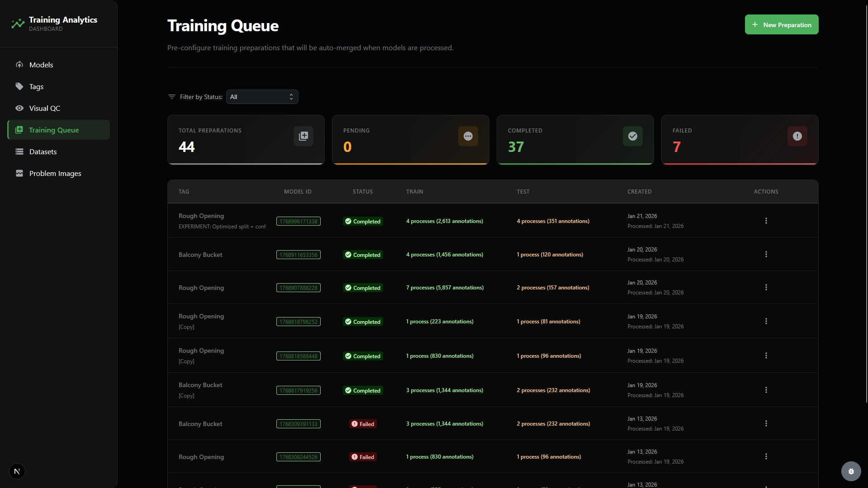Click the page vertical scrollbar
868x488 pixels.
pyautogui.click(x=866, y=204)
